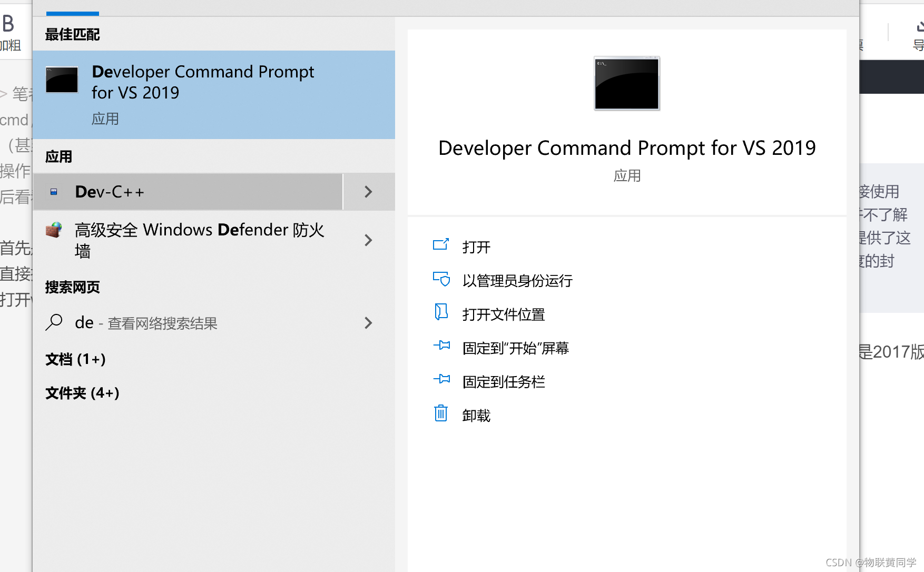Click the bold B icon in background editor

point(8,24)
